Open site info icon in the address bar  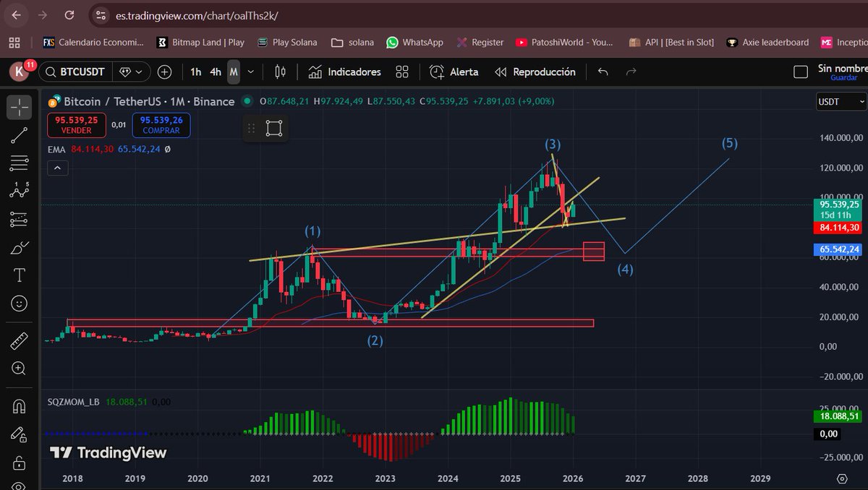(x=102, y=14)
